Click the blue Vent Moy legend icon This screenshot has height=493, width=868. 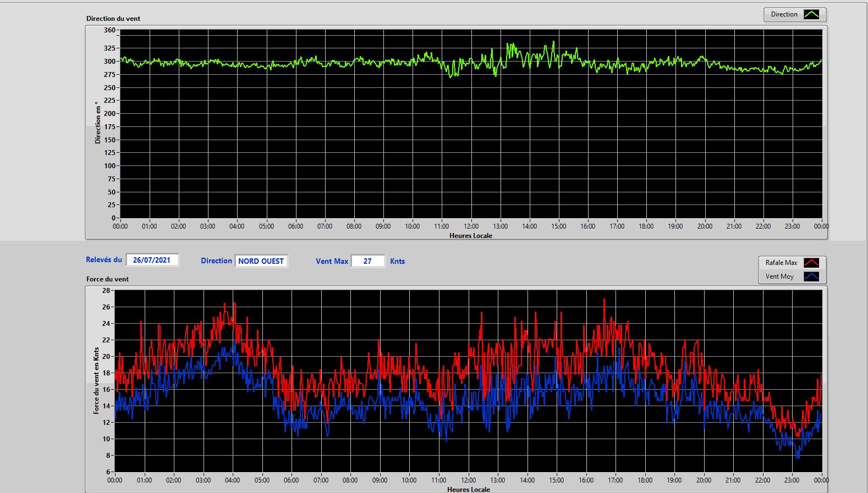click(811, 276)
